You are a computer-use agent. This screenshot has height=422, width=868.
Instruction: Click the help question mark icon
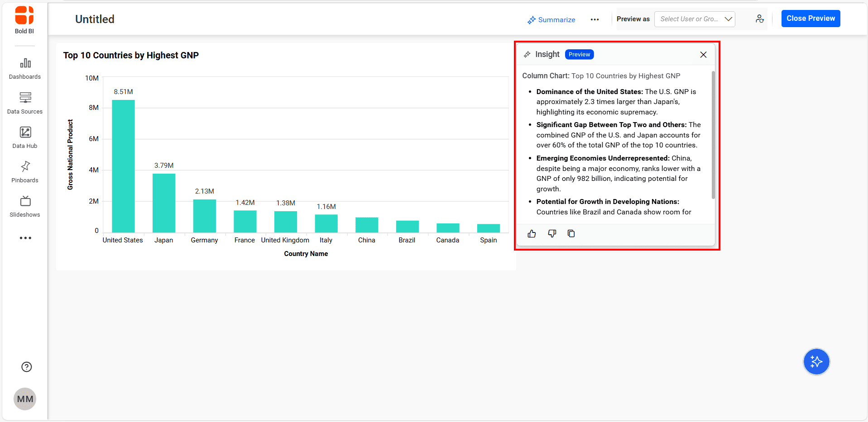pyautogui.click(x=27, y=367)
